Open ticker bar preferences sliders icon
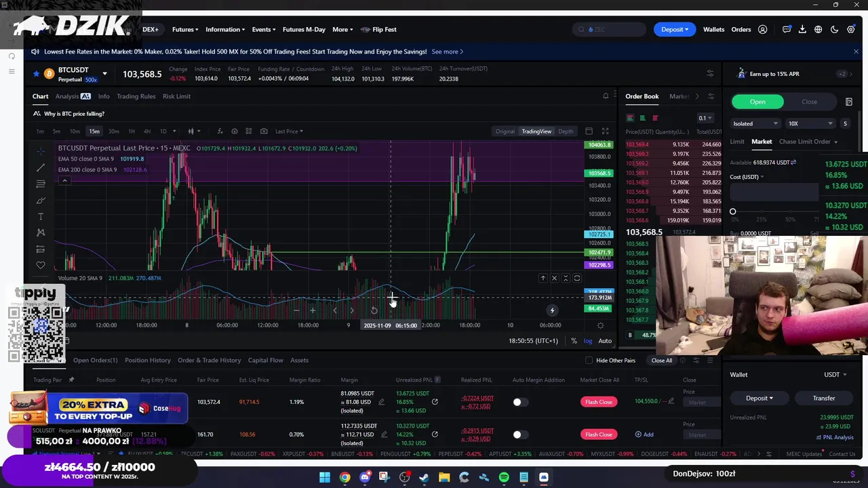 click(x=710, y=73)
